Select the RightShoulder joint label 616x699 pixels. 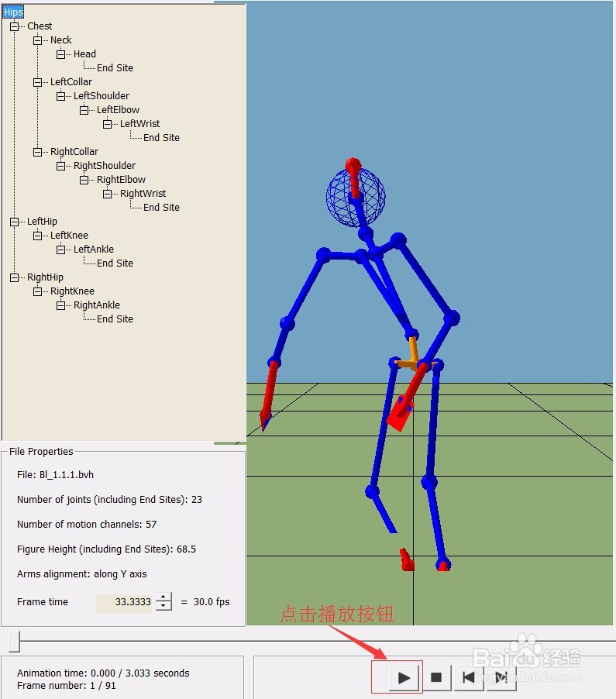click(105, 165)
